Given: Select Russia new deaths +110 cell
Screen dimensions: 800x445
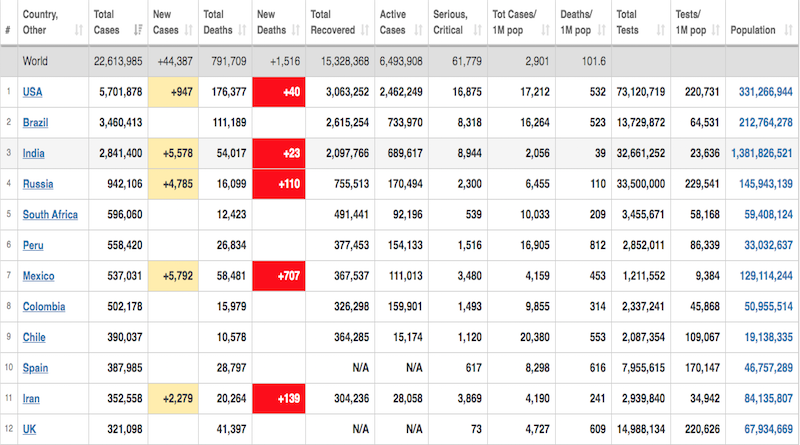Looking at the screenshot, I should pos(279,184).
